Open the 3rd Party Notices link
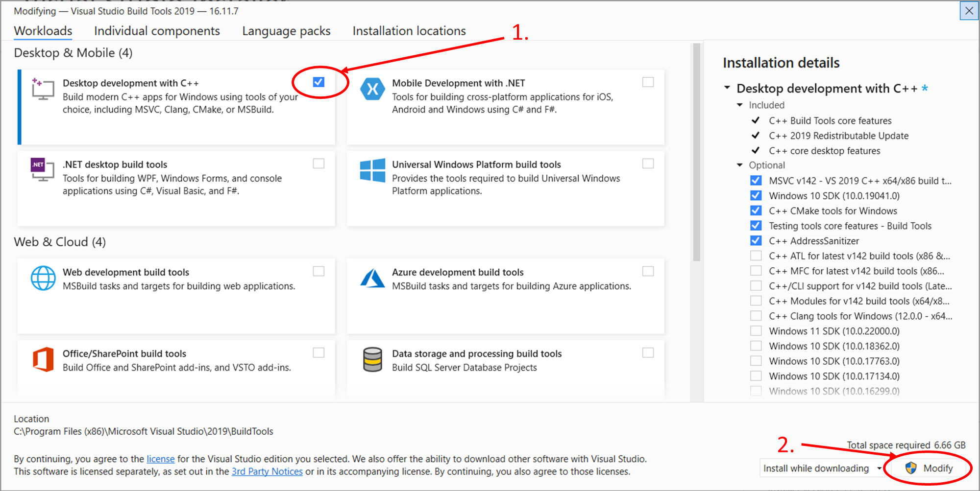This screenshot has height=491, width=980. [267, 471]
